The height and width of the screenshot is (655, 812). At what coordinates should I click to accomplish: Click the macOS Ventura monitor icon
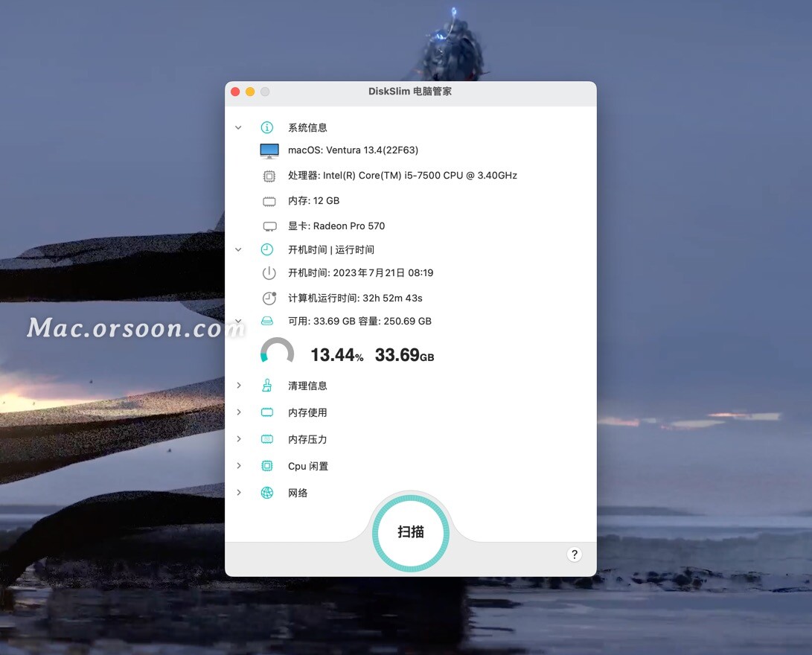pos(269,150)
